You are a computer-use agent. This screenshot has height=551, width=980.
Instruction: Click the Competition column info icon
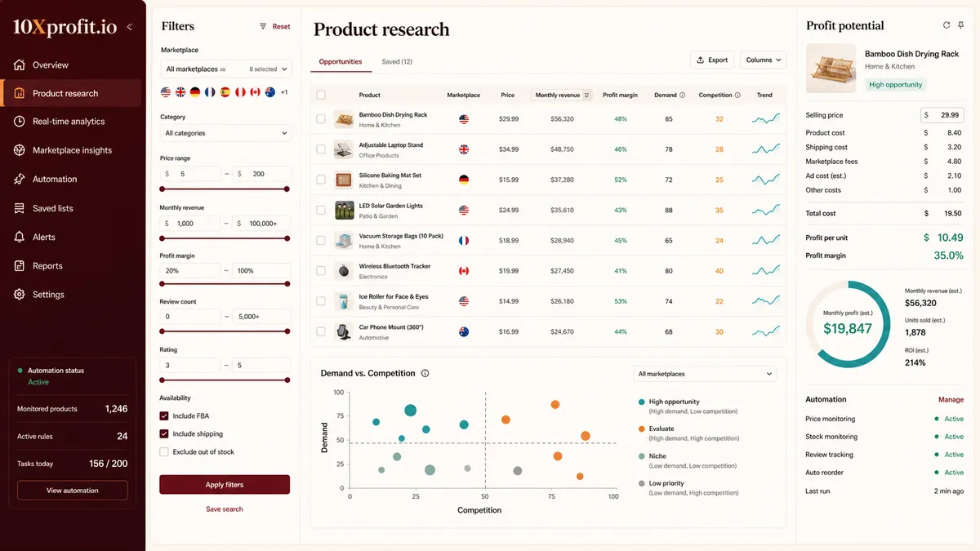pyautogui.click(x=737, y=96)
